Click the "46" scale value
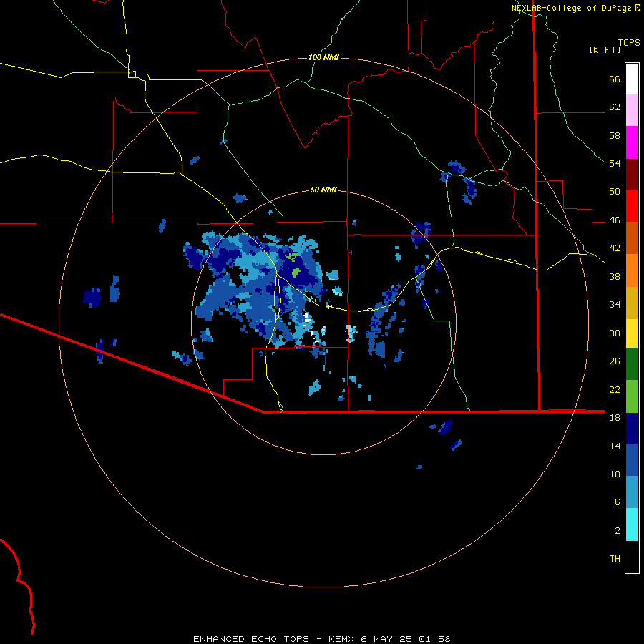Screen dimensions: 644x644 click(615, 220)
